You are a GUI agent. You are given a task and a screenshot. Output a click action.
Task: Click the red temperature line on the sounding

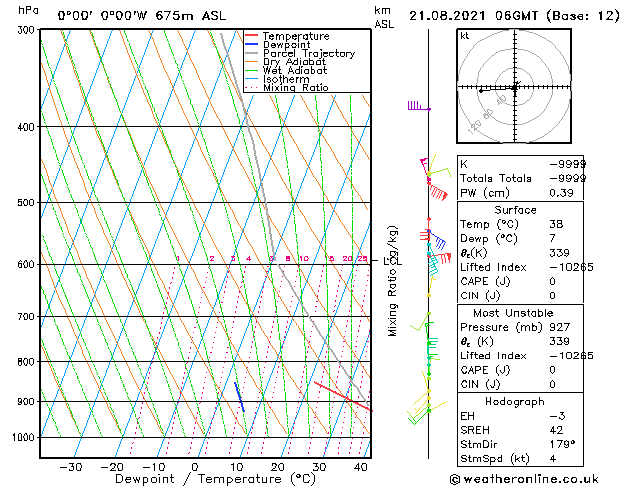342,395
